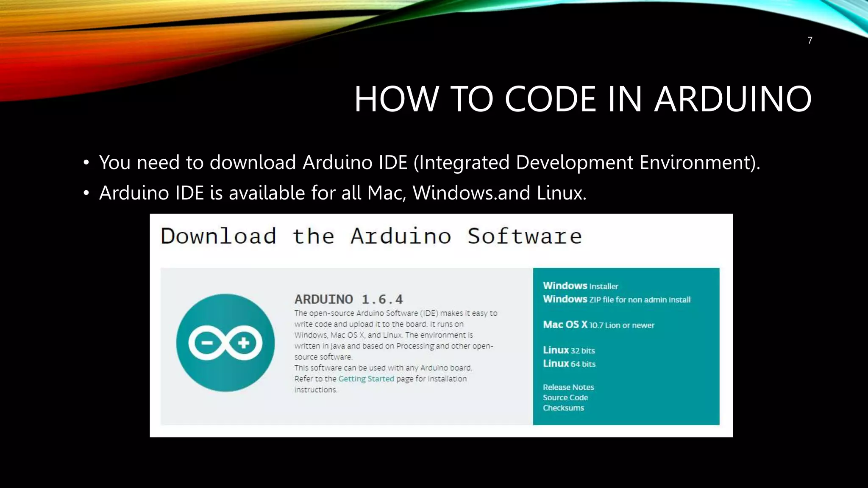Follow the Getting Started page link
Screen dimensions: 868x488
click(366, 379)
